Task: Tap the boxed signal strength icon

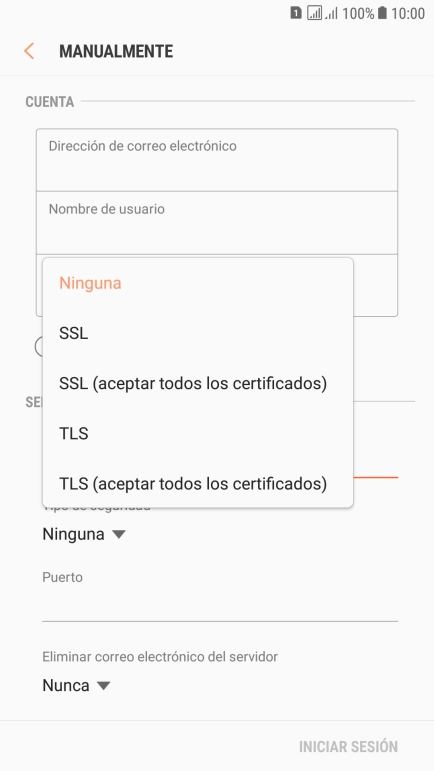Action: click(x=315, y=13)
